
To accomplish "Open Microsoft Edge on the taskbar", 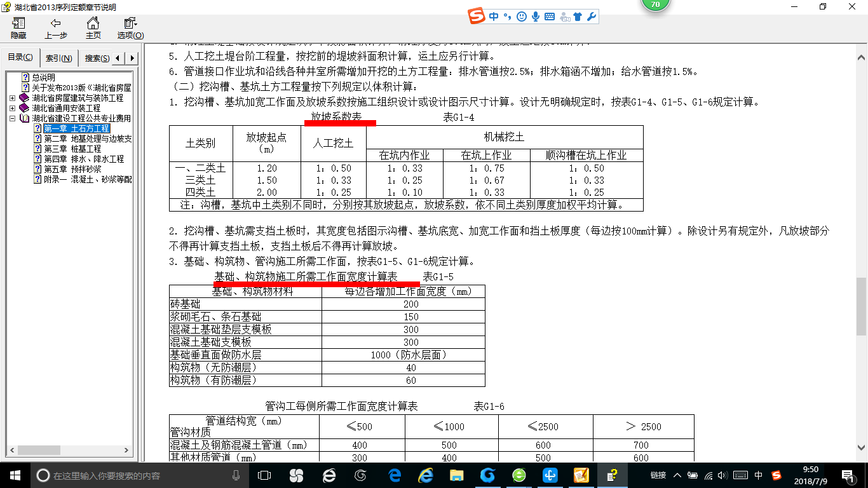I will point(394,475).
